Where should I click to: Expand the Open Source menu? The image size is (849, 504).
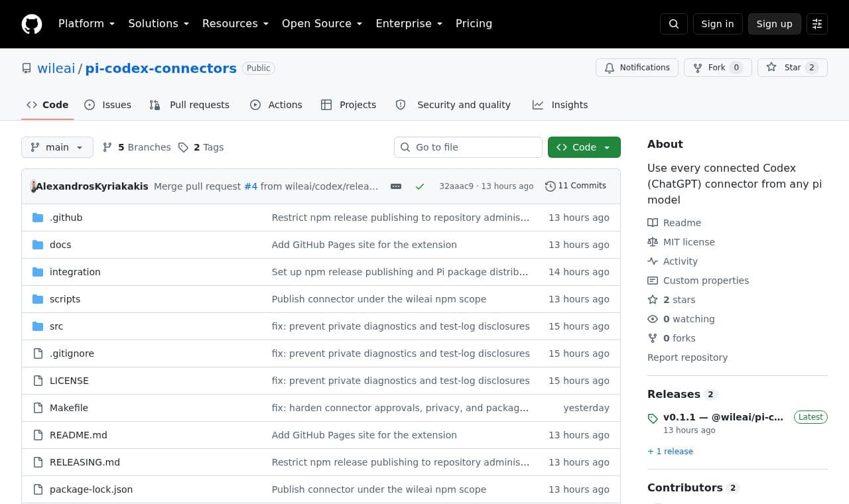pos(322,24)
